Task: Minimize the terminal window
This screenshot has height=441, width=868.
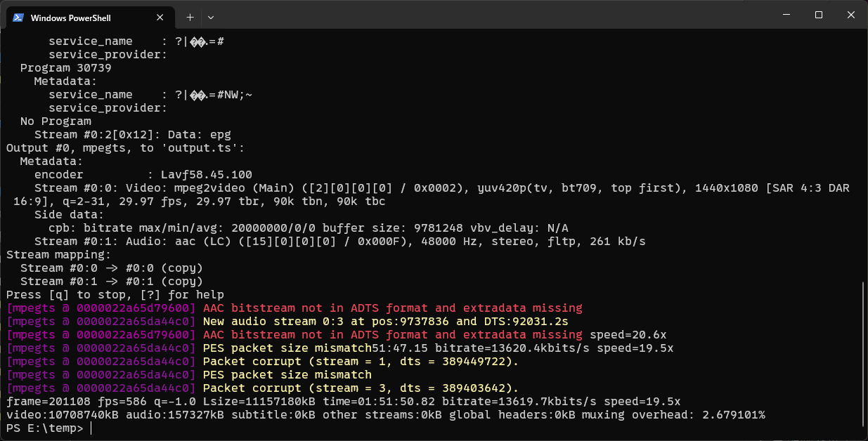Action: pos(786,15)
